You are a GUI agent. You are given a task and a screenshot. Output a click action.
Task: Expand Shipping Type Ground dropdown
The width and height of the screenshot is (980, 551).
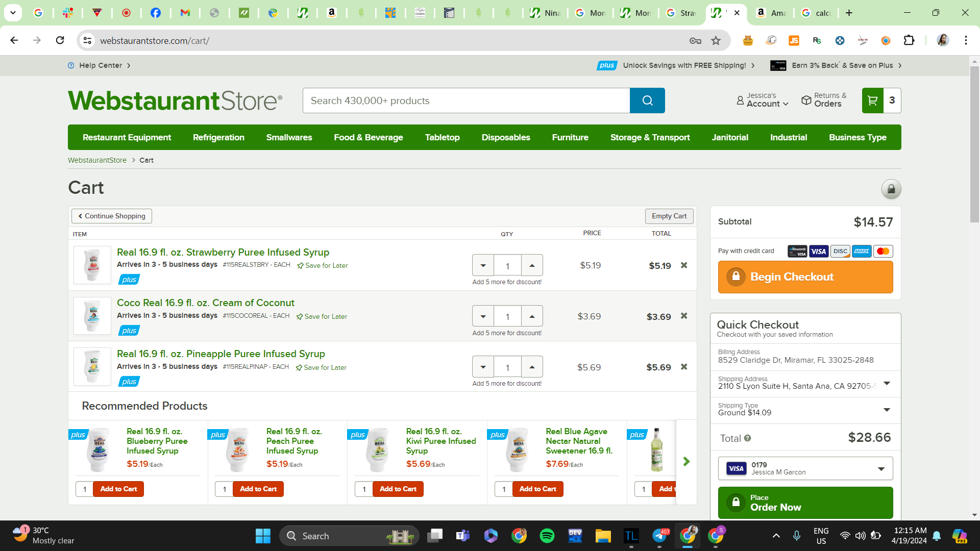[887, 410]
